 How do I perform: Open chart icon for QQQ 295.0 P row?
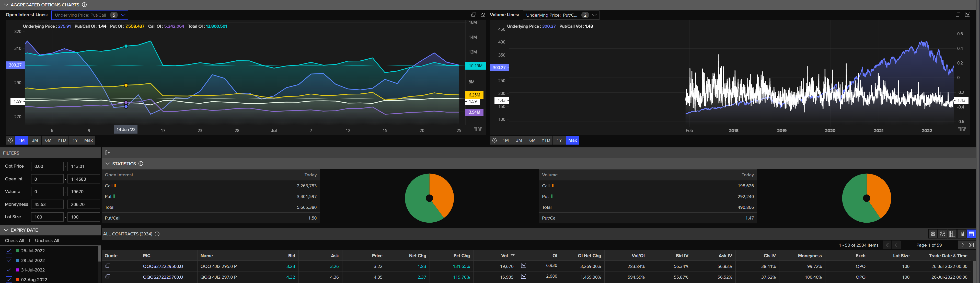point(523,266)
